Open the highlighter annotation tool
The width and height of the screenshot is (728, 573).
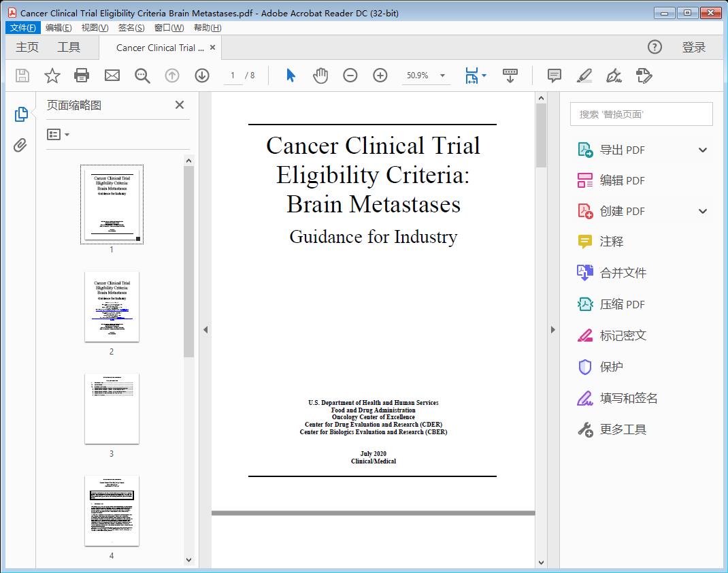coord(584,75)
